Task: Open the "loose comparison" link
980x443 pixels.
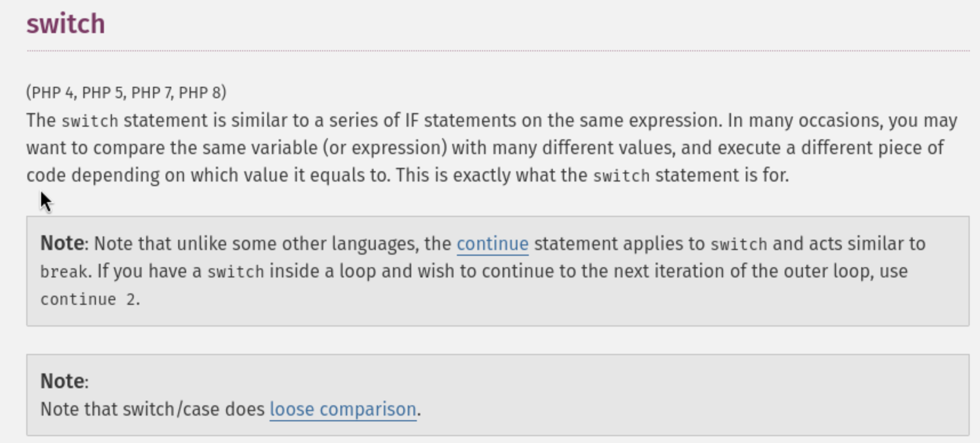Action: pyautogui.click(x=343, y=409)
